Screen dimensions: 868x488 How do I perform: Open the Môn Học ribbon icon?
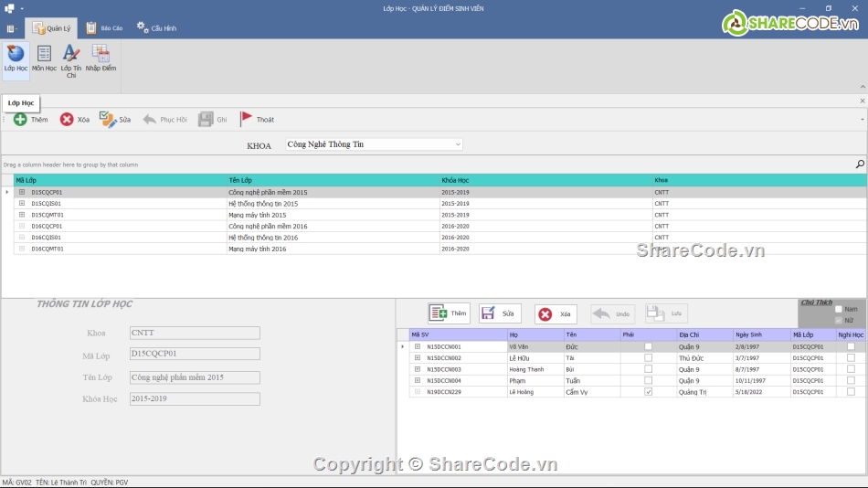pyautogui.click(x=44, y=57)
